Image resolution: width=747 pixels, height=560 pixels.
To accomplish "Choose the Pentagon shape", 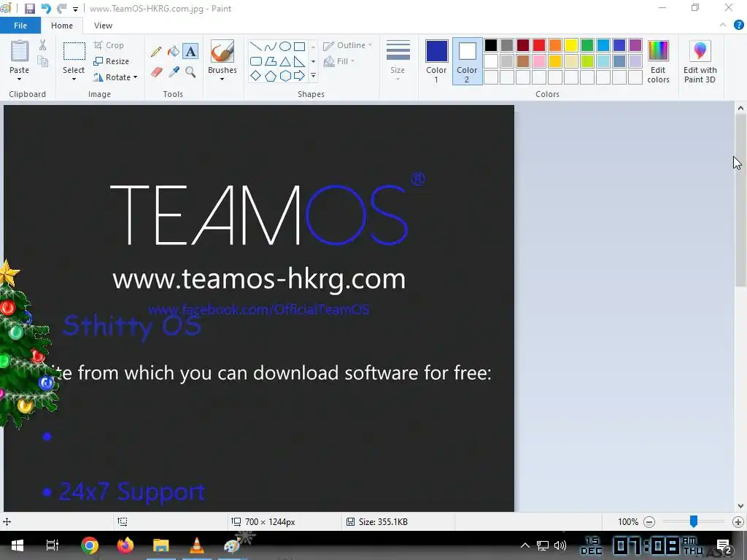I will click(x=270, y=76).
